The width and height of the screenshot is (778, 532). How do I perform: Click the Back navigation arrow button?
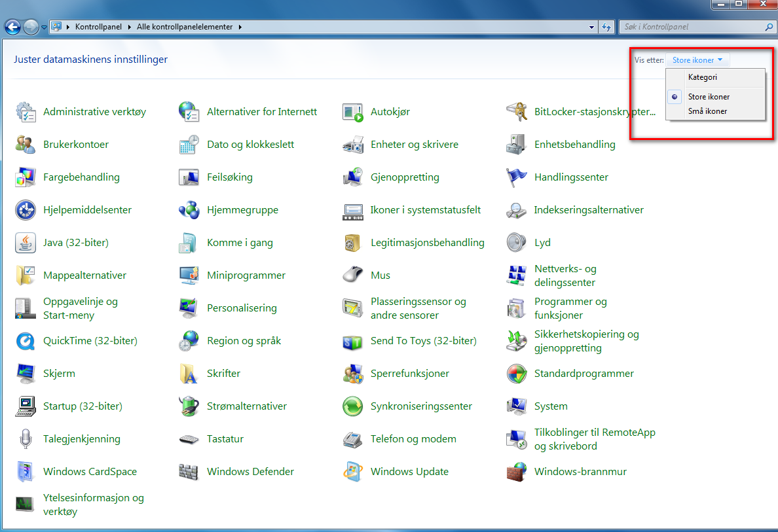point(13,27)
